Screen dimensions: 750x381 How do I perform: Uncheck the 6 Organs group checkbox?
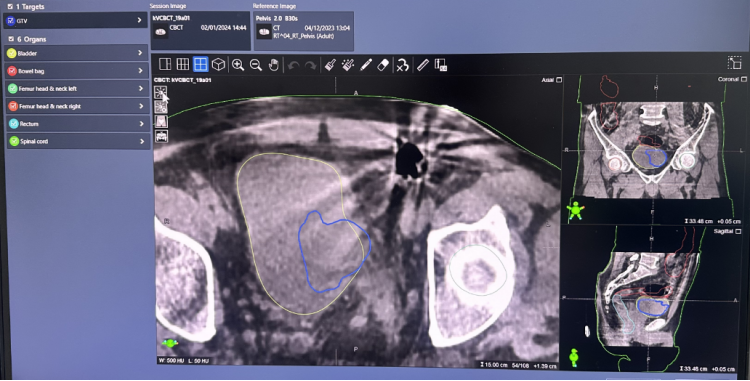coord(11,39)
